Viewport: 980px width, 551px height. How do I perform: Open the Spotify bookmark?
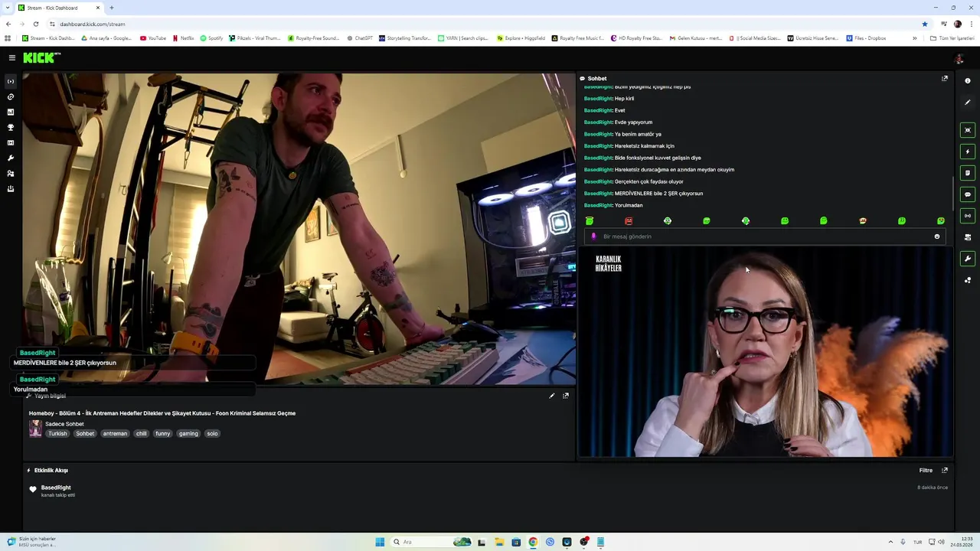click(211, 37)
